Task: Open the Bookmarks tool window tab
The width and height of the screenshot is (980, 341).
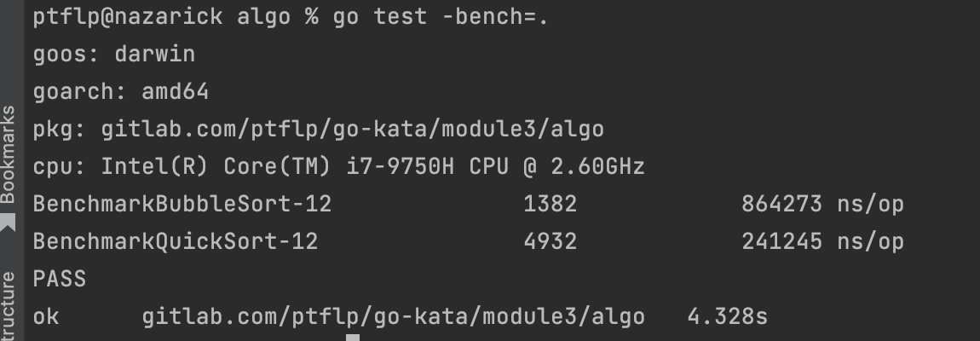Action: click(x=9, y=154)
